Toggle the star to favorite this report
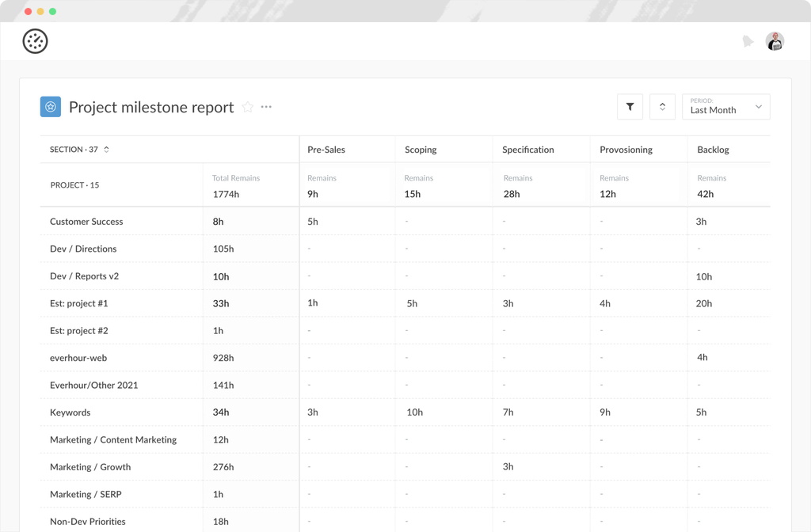This screenshot has width=811, height=532. click(x=247, y=107)
